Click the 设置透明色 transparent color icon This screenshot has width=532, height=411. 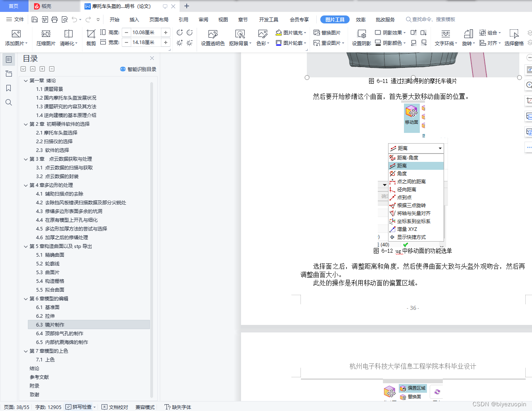pyautogui.click(x=213, y=34)
